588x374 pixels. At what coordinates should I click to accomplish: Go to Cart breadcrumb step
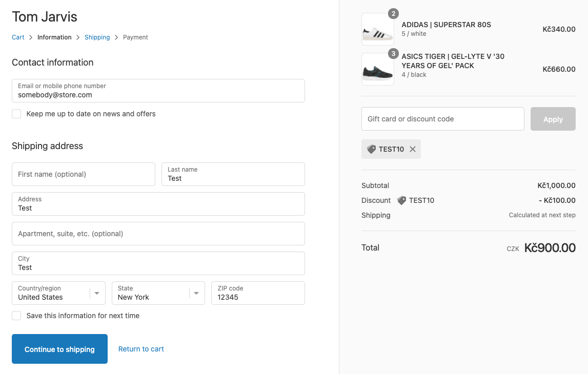(18, 37)
